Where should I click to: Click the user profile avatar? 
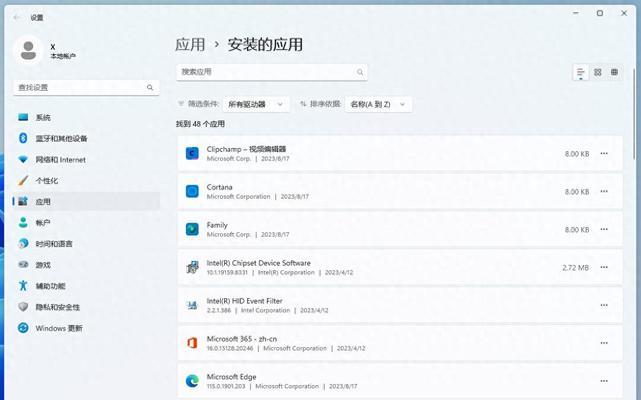tap(28, 51)
